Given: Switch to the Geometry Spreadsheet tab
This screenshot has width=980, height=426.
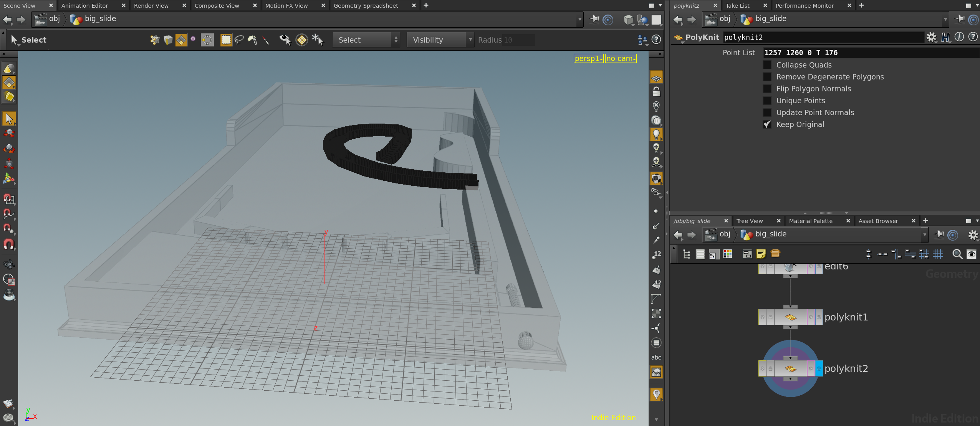Looking at the screenshot, I should coord(366,5).
